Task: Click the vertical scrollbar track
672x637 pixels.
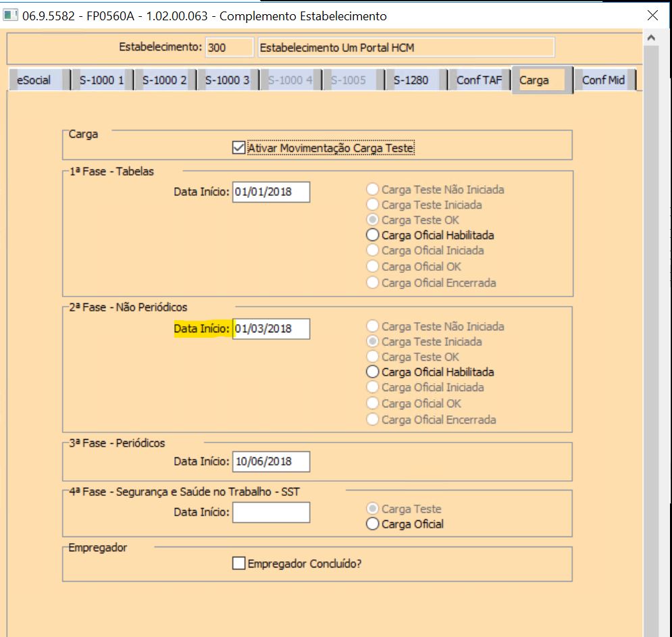Action: coord(652,338)
